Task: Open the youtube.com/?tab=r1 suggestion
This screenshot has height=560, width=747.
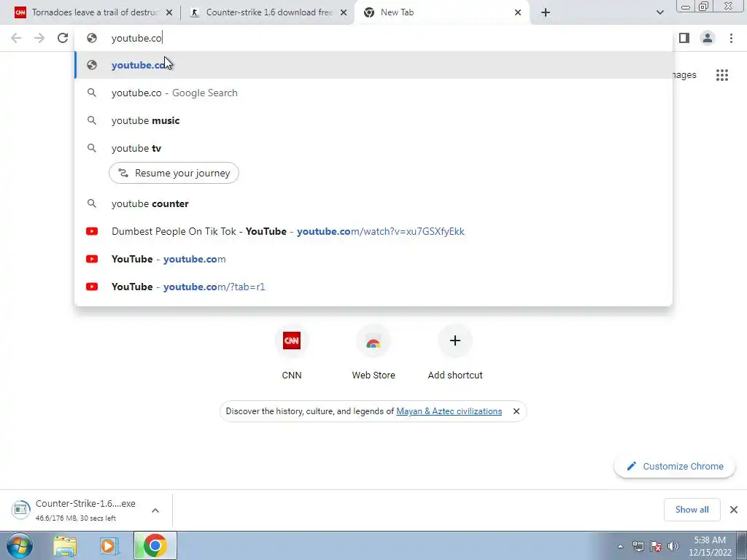Action: (x=373, y=287)
